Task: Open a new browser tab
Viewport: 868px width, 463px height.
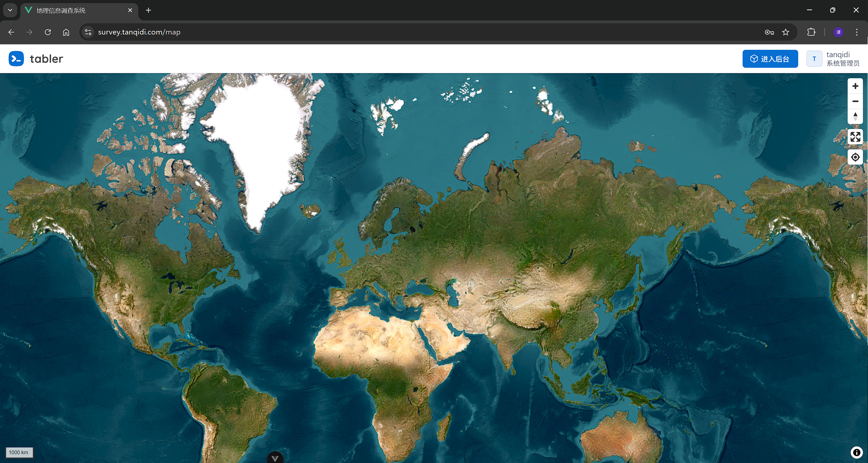Action: point(148,10)
